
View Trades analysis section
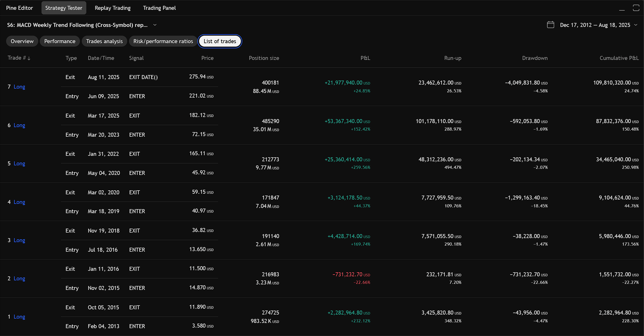click(104, 41)
